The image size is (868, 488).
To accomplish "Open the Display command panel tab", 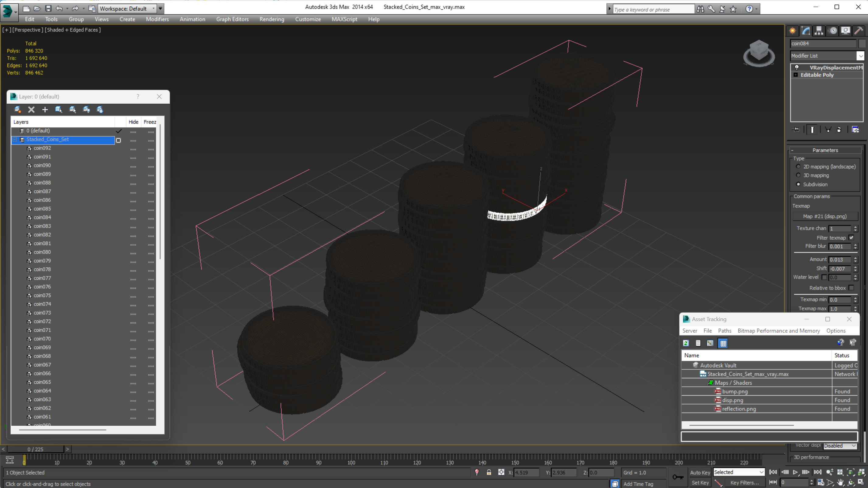I will (845, 31).
